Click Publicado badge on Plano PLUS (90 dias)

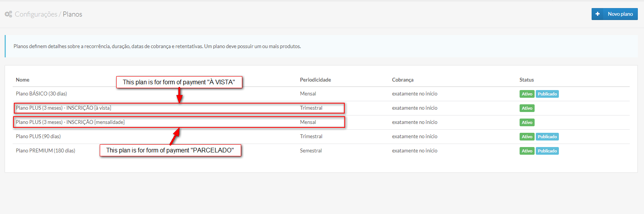(x=547, y=137)
